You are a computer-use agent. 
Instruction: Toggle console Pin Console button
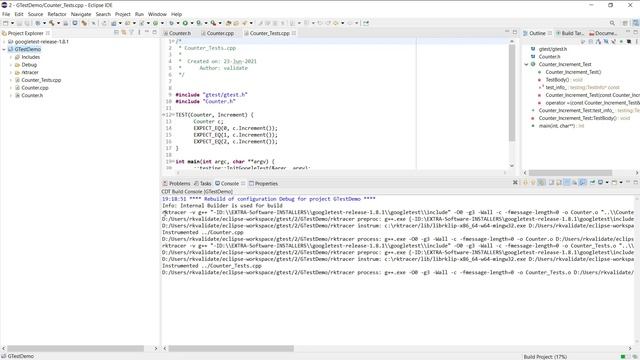(x=593, y=182)
